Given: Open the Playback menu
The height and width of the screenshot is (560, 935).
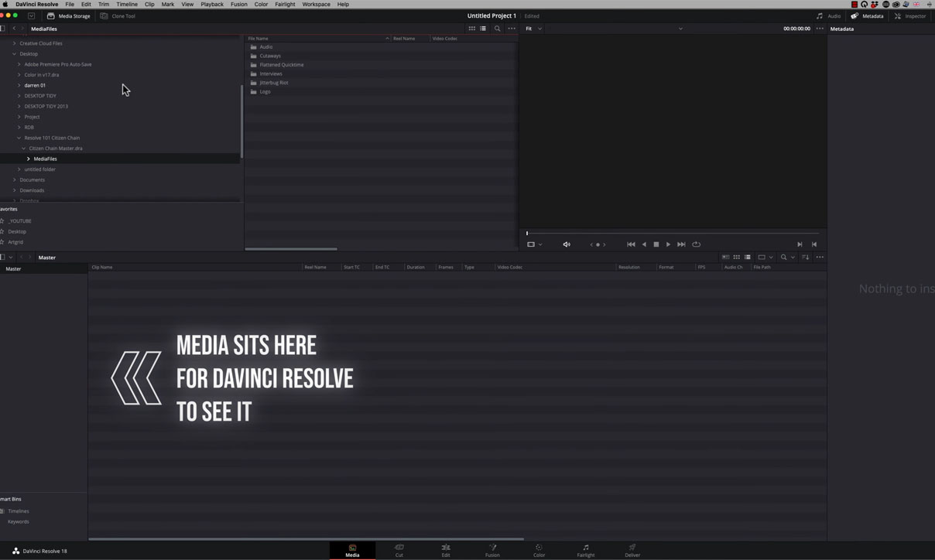Looking at the screenshot, I should (x=212, y=5).
